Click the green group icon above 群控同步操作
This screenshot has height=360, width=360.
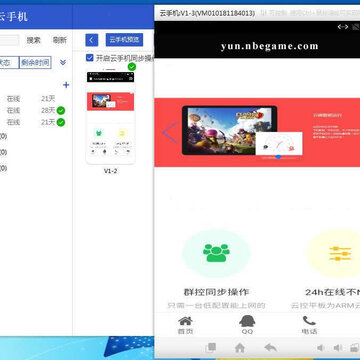click(x=216, y=253)
